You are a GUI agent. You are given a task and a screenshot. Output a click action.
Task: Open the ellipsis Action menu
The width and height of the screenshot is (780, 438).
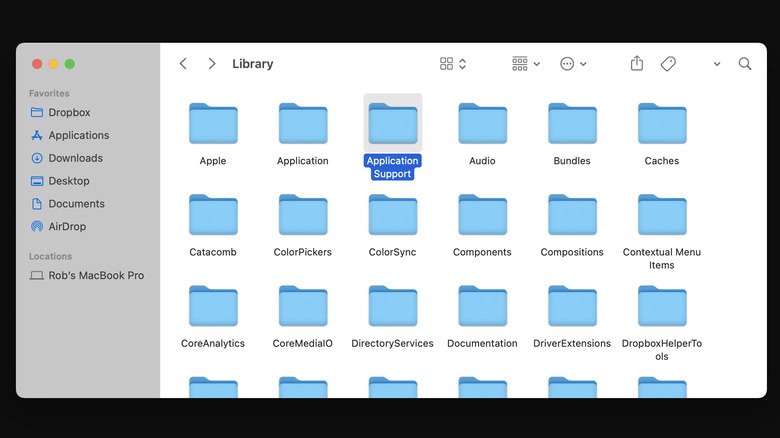[x=573, y=63]
